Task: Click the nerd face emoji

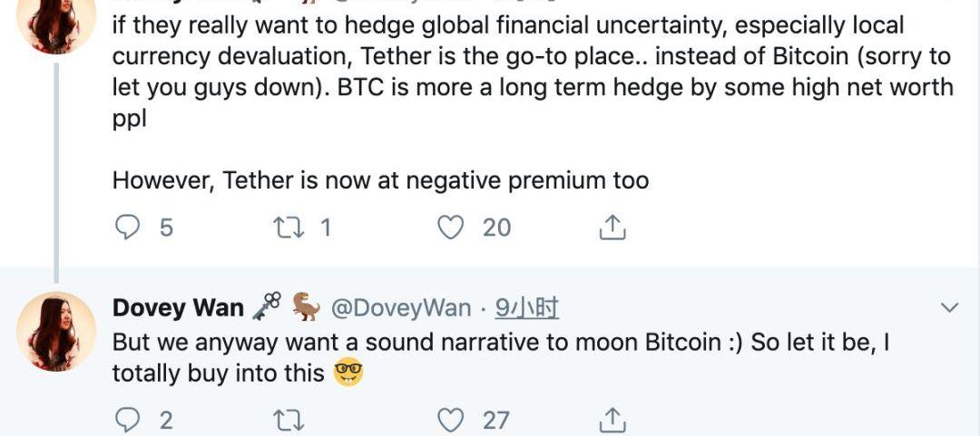Action: tap(348, 372)
